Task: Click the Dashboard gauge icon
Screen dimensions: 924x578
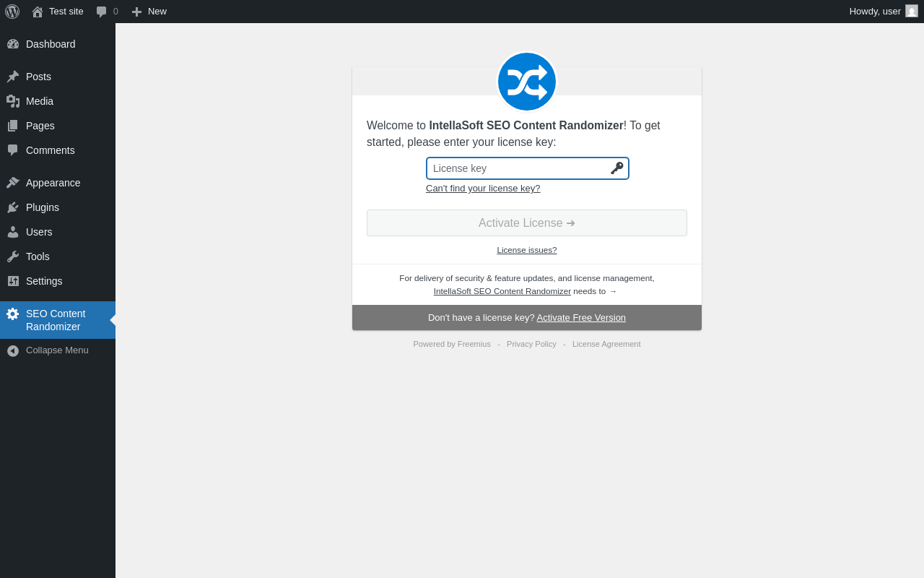Action: tap(13, 44)
